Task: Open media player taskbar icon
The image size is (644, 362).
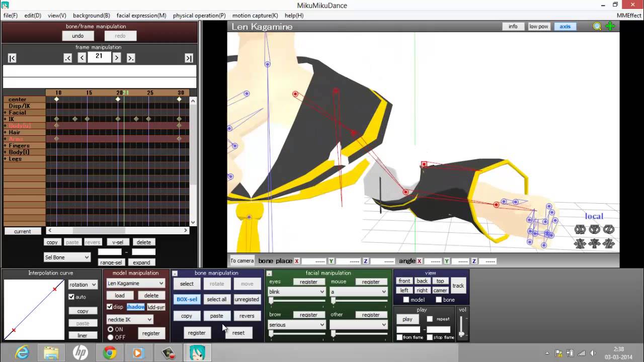Action: click(x=138, y=353)
